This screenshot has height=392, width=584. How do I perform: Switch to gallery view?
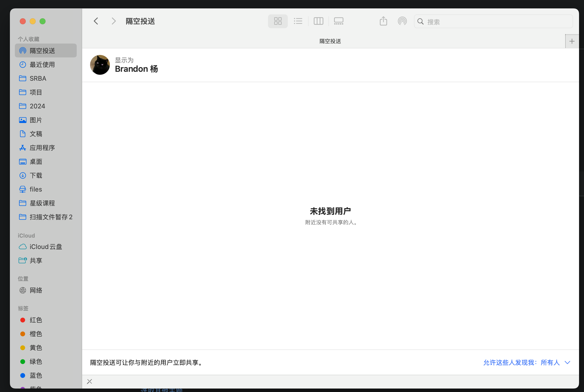tap(339, 21)
